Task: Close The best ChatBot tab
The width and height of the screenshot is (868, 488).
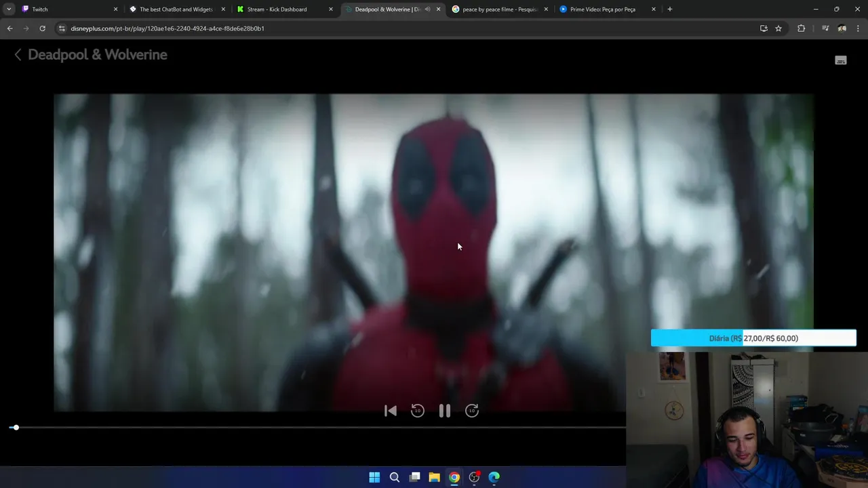Action: click(223, 9)
